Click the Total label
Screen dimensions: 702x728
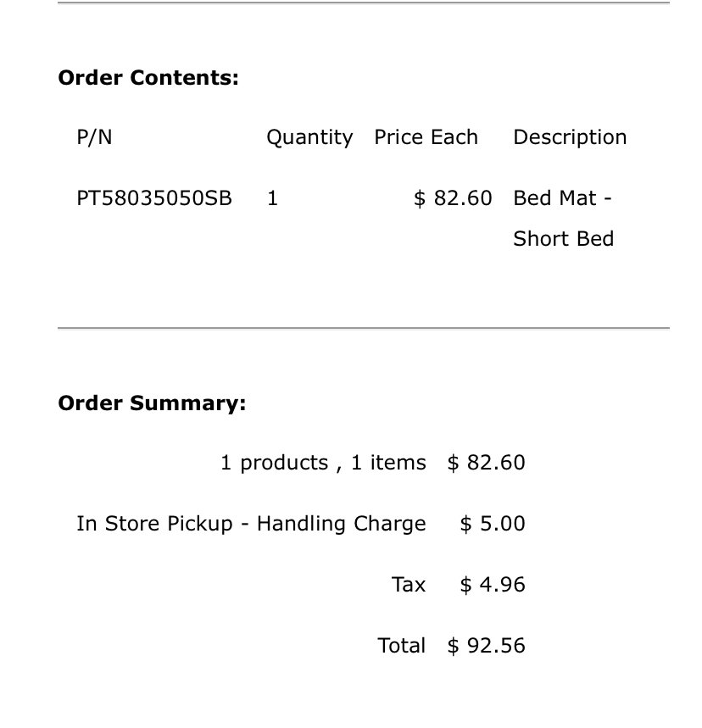tap(402, 645)
